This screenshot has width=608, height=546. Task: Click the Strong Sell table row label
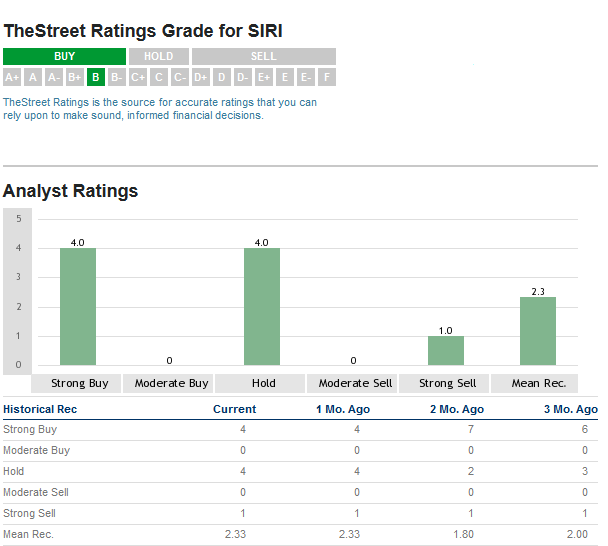pyautogui.click(x=29, y=513)
